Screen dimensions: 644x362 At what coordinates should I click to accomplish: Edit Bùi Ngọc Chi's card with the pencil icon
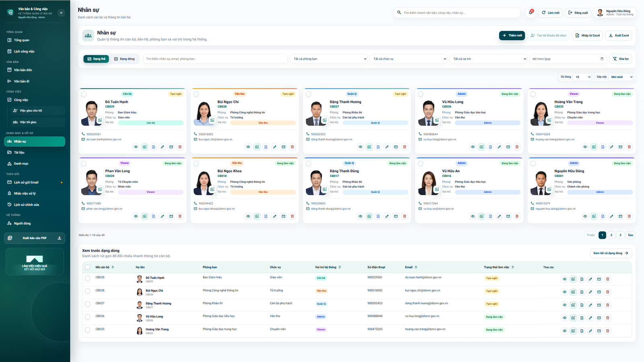[x=275, y=147]
